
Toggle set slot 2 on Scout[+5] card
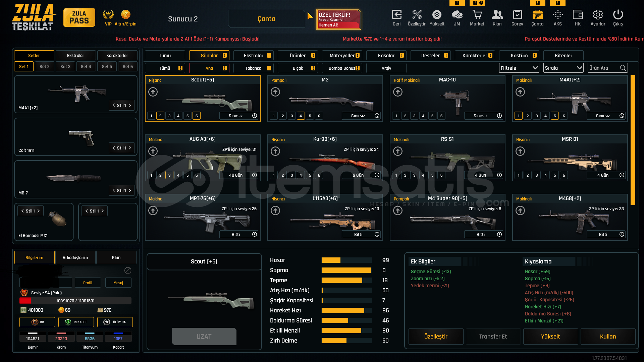click(x=160, y=116)
